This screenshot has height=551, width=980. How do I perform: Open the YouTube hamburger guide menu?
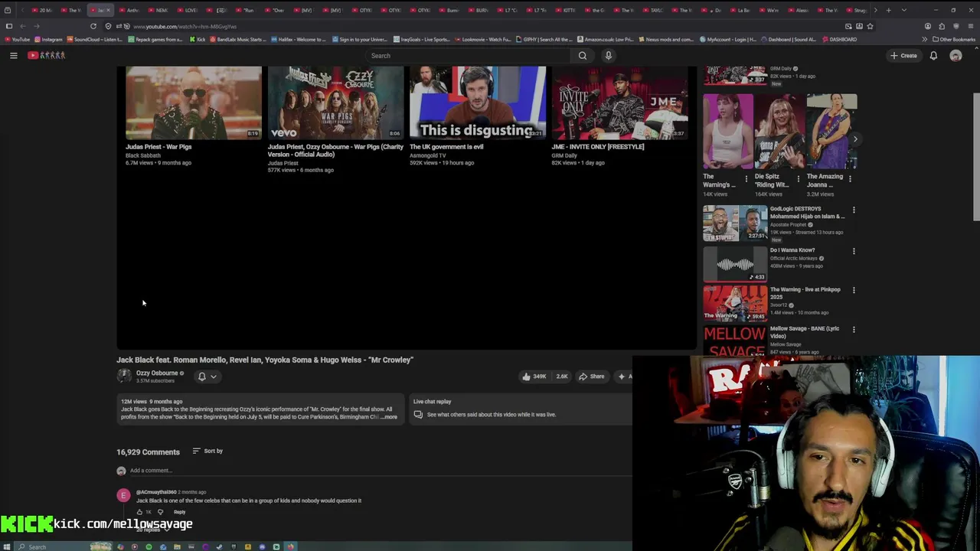[13, 55]
